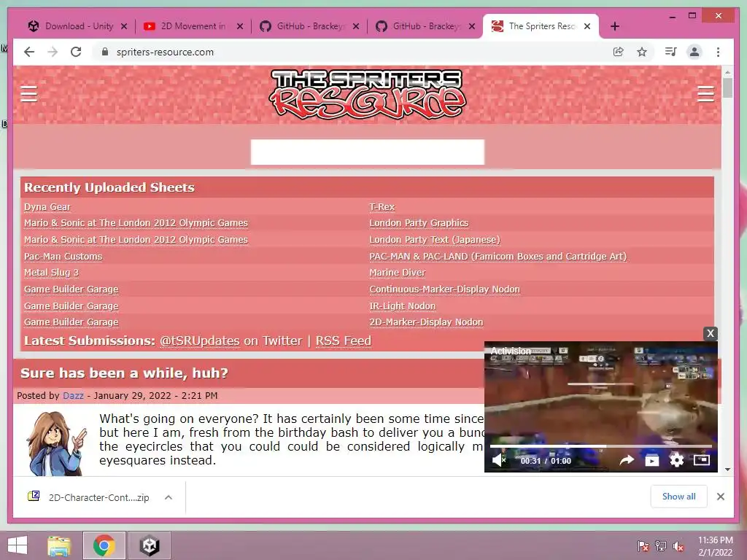747x560 pixels.
Task: Expand the 2D-Character-Cont zip download options
Action: click(x=169, y=497)
